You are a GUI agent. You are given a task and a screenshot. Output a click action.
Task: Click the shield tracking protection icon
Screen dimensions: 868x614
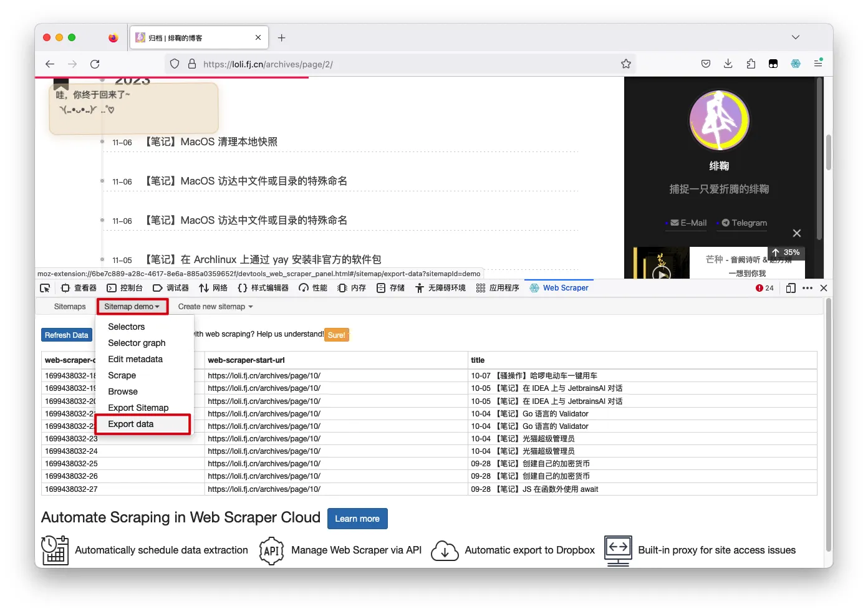click(x=175, y=64)
